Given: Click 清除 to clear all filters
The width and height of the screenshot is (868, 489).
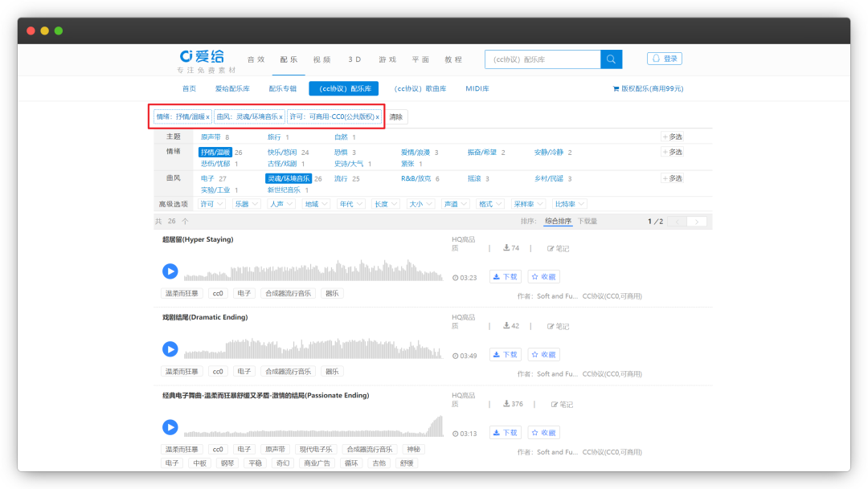Looking at the screenshot, I should [x=395, y=116].
